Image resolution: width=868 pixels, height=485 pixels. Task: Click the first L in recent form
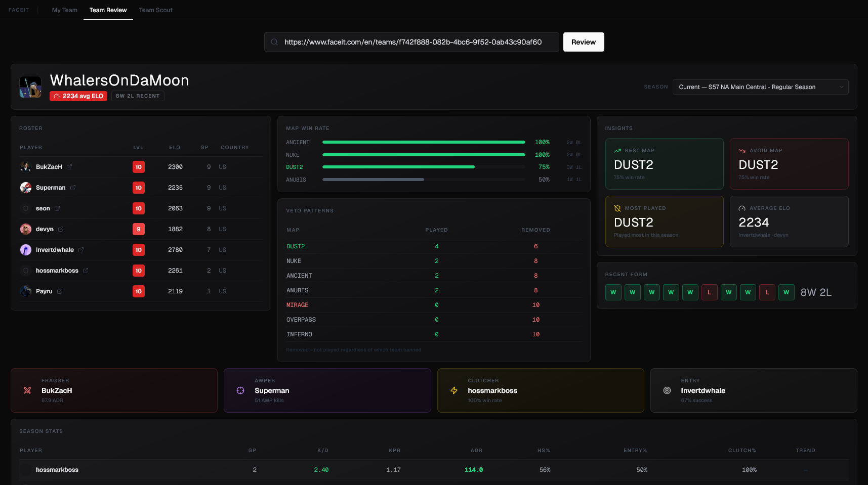710,292
